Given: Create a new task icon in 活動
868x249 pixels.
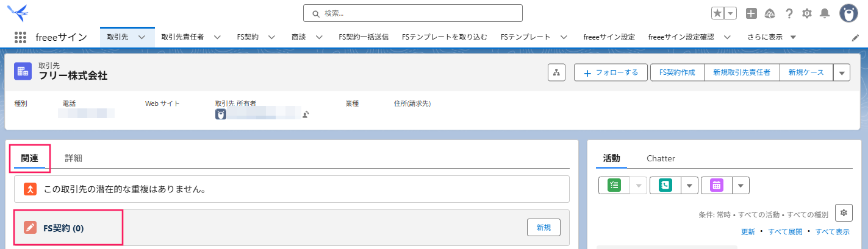Looking at the screenshot, I should coord(614,186).
